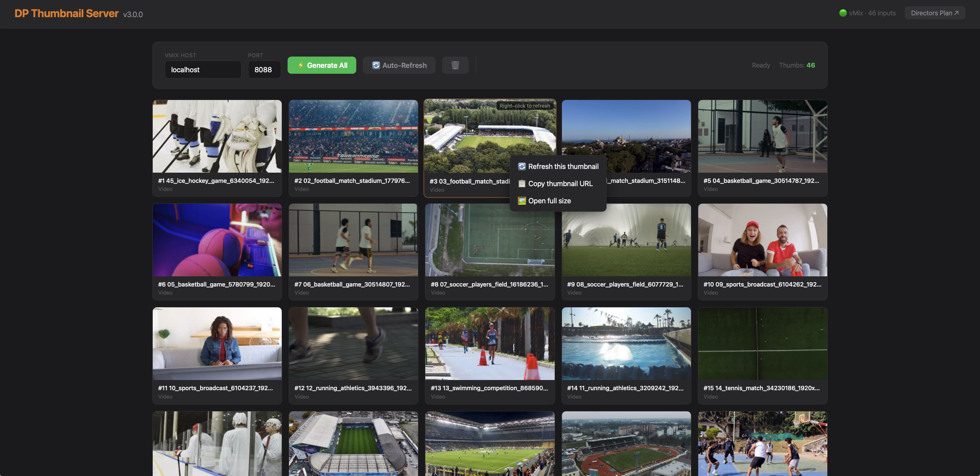
Task: Click the clipboard icon beside Copy thumbnail URL
Action: click(x=521, y=184)
